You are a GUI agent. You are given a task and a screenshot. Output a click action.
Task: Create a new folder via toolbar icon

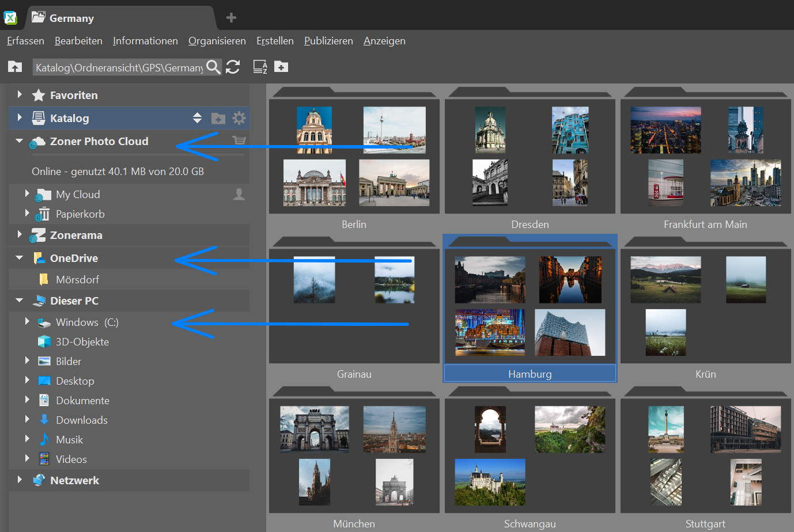(281, 67)
